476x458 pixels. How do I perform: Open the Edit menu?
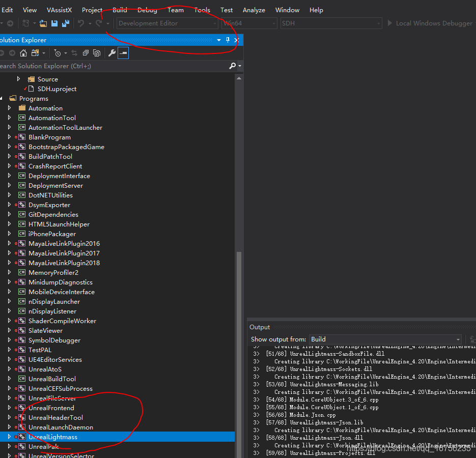tap(7, 10)
